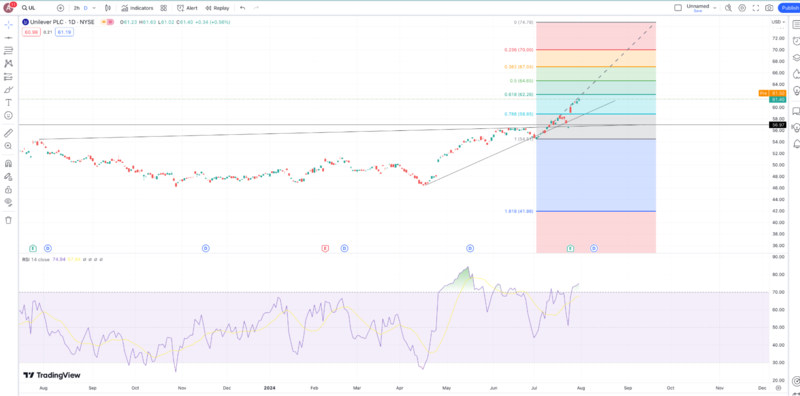The width and height of the screenshot is (800, 396).
Task: Click the Publish button
Action: (789, 8)
